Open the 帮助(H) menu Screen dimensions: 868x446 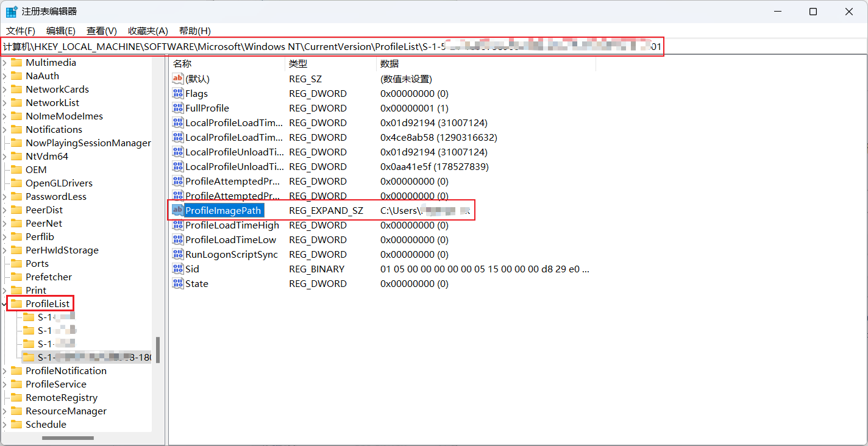pos(195,30)
